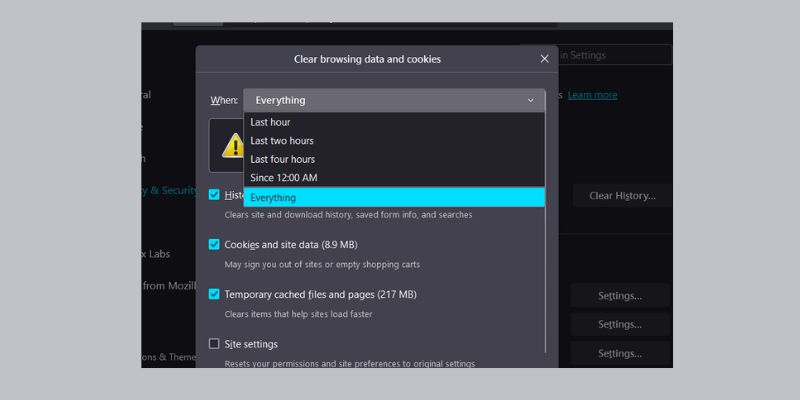Close the Clear browsing data dialog

544,59
